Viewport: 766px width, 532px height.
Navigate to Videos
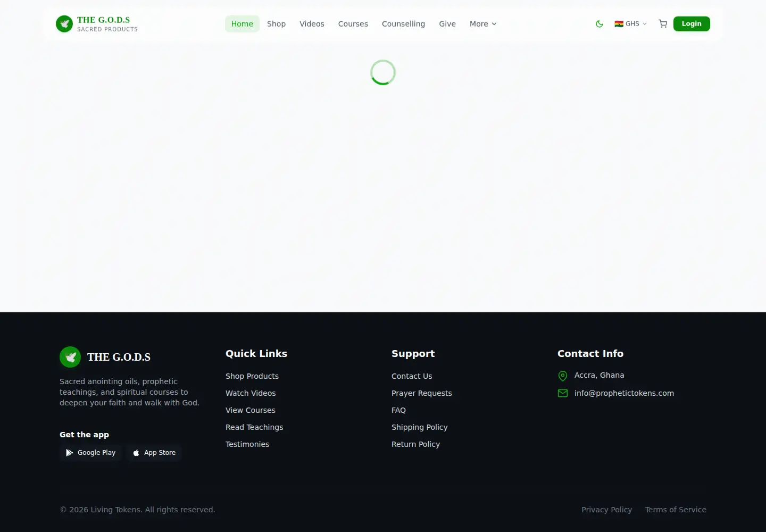pos(312,24)
